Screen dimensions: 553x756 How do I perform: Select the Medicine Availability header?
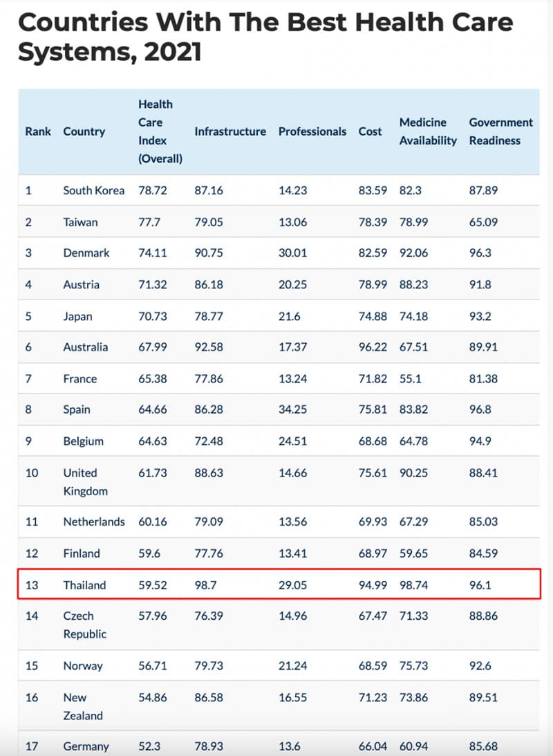click(x=428, y=131)
